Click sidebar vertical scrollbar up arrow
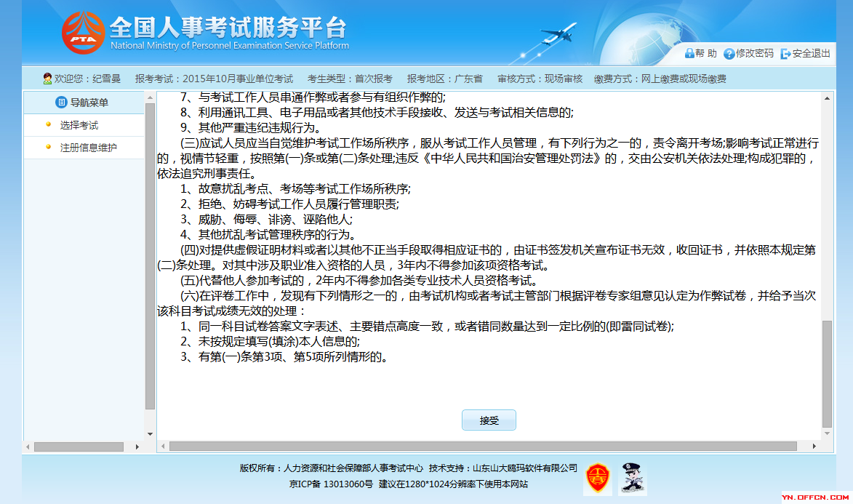 150,98
